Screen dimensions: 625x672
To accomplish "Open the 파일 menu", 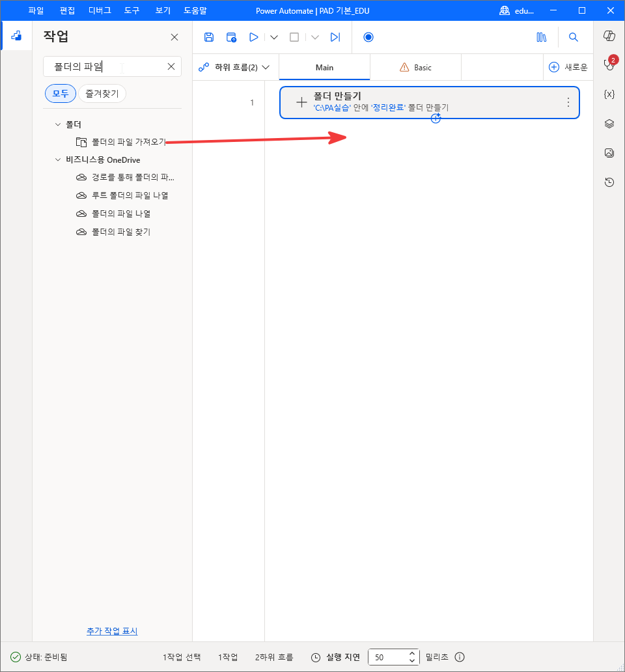I will tap(36, 10).
